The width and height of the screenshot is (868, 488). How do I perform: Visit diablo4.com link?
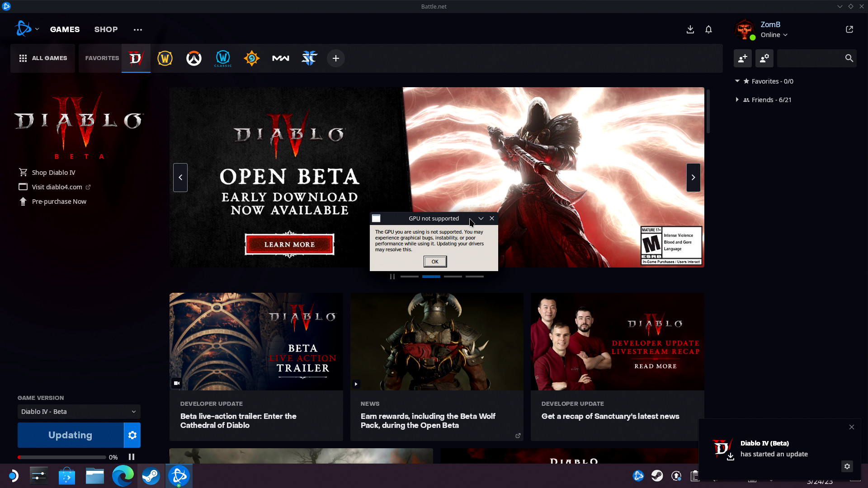click(57, 187)
